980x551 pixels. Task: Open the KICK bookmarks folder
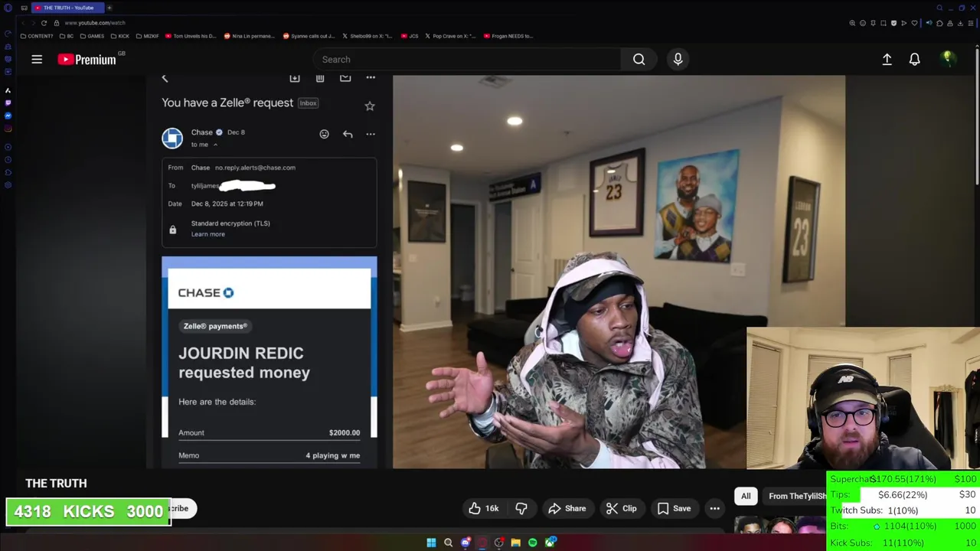pos(120,36)
